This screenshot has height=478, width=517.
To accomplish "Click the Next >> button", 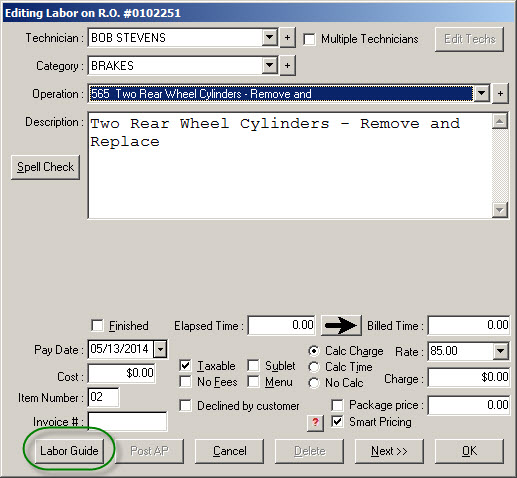I will 389,451.
